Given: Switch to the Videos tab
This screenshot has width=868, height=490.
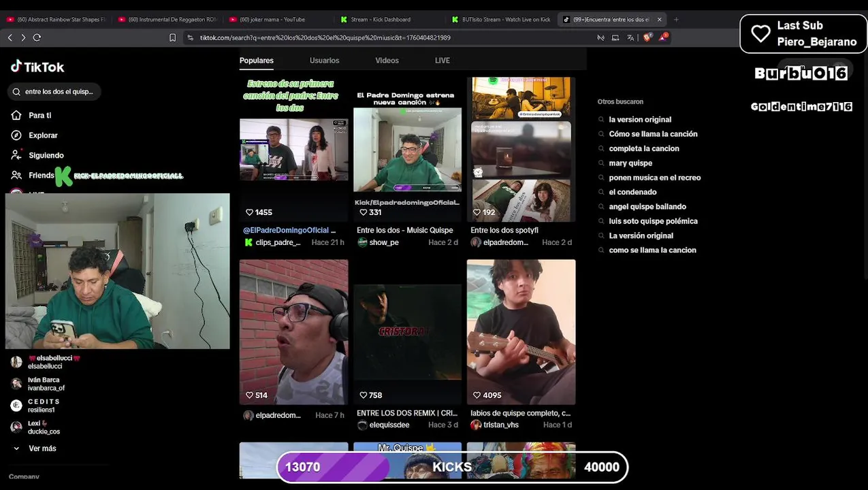Looking at the screenshot, I should (x=387, y=61).
